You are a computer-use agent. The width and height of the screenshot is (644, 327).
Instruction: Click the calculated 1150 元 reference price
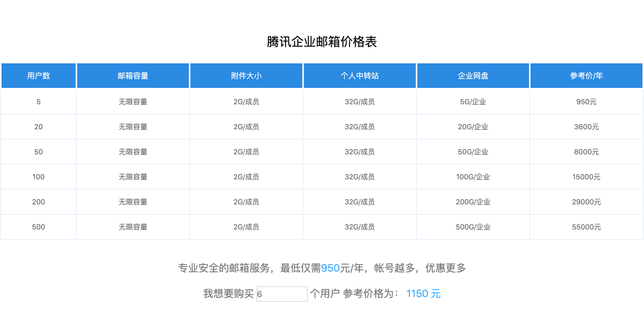(423, 294)
